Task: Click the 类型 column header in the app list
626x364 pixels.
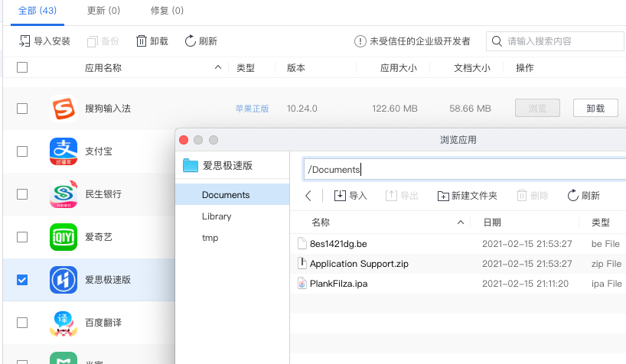Action: [246, 68]
